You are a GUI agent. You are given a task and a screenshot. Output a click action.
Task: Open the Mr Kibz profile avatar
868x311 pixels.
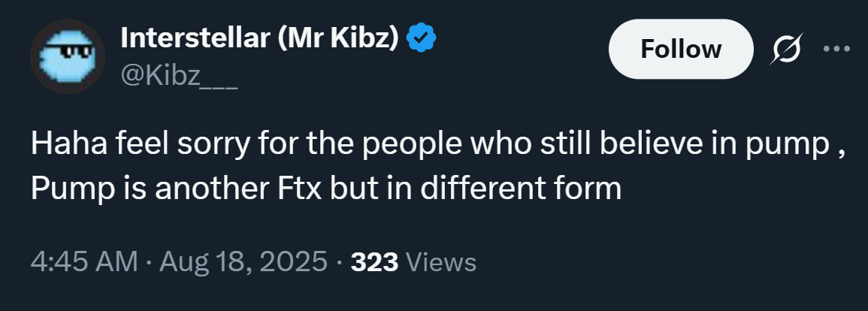[x=67, y=57]
